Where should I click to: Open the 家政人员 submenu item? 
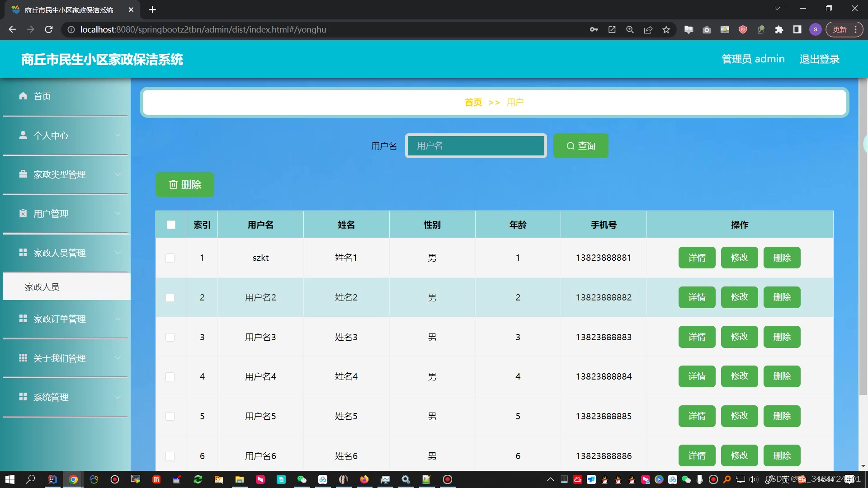point(42,287)
